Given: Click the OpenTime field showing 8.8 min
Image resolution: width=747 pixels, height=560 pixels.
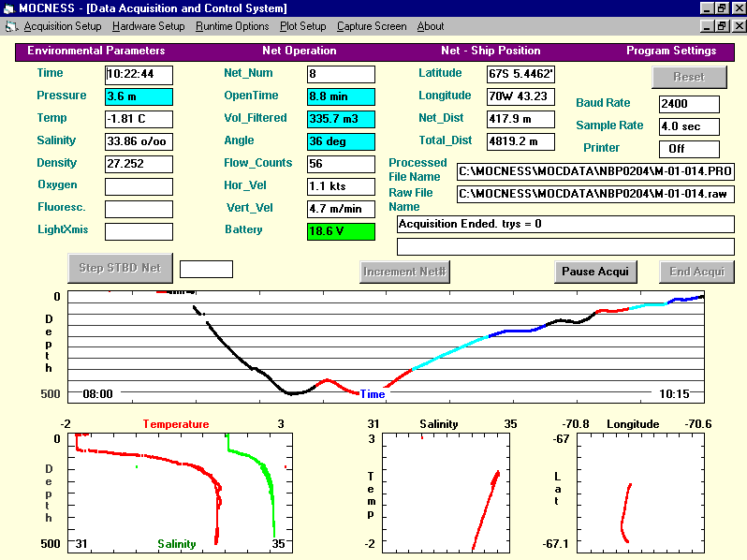Looking at the screenshot, I should (341, 96).
